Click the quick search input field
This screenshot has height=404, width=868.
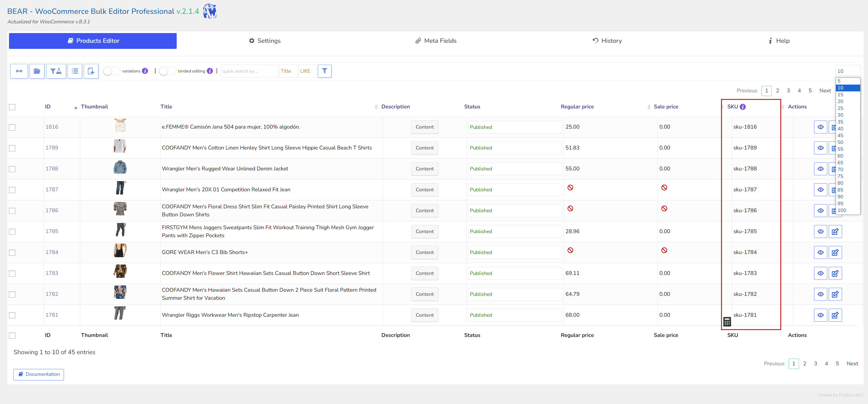[249, 71]
